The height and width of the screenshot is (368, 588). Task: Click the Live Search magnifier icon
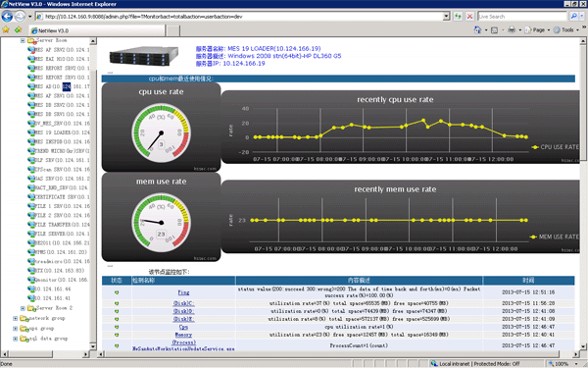[x=573, y=16]
